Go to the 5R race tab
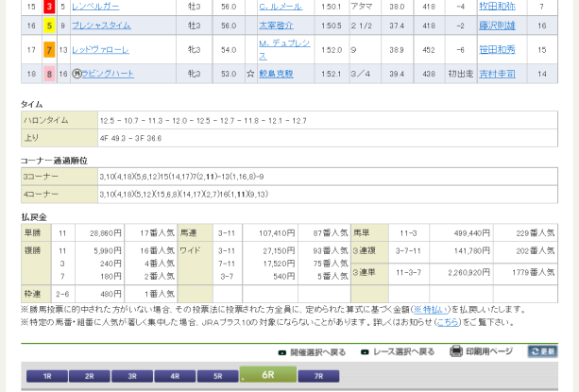Image resolution: width=579 pixels, height=392 pixels. [x=218, y=376]
